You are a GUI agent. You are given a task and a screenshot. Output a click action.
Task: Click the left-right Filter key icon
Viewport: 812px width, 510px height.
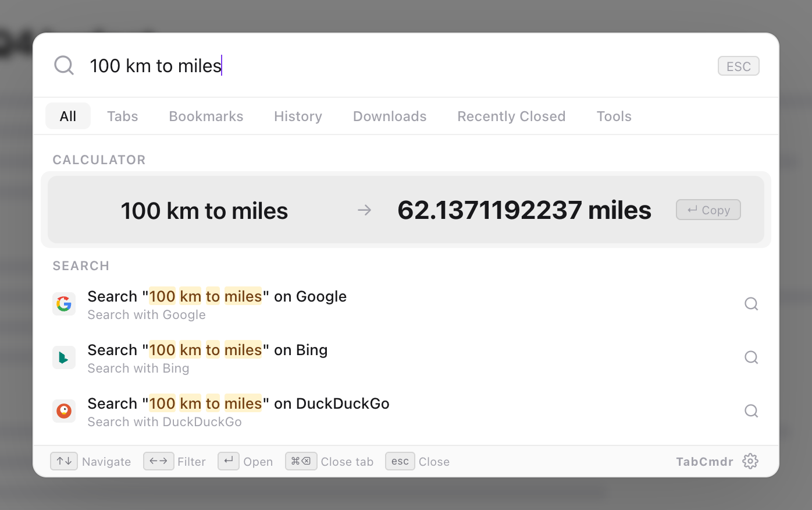158,461
